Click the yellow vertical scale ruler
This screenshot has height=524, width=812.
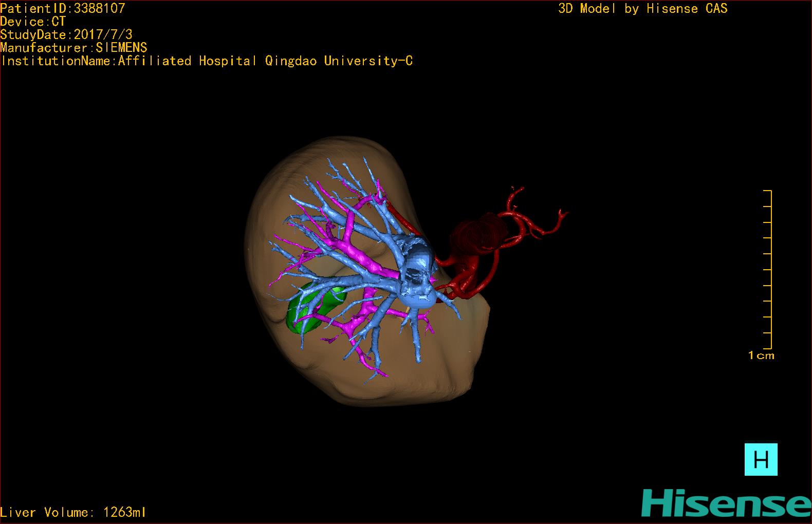point(768,270)
